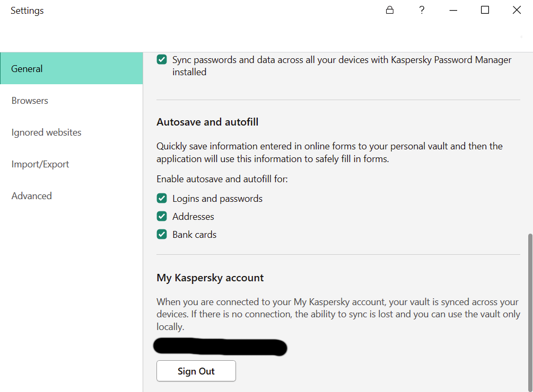Screen dimensions: 533x392
Task: Open help via the question mark icon
Action: [422, 10]
